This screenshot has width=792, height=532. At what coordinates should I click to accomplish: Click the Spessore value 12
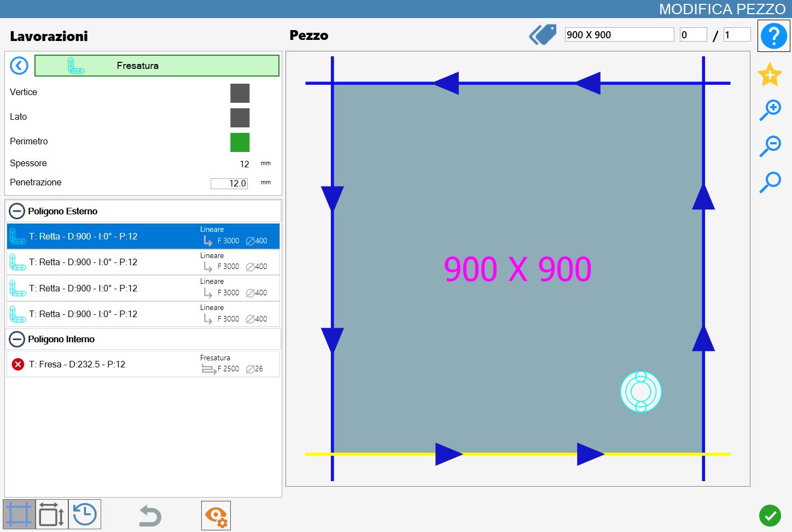pos(244,164)
